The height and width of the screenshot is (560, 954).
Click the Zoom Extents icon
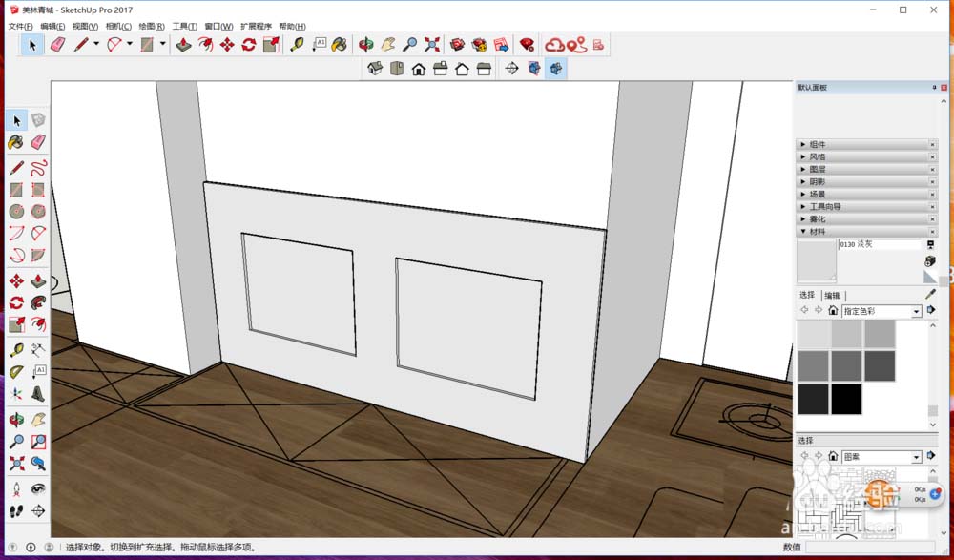click(x=15, y=464)
